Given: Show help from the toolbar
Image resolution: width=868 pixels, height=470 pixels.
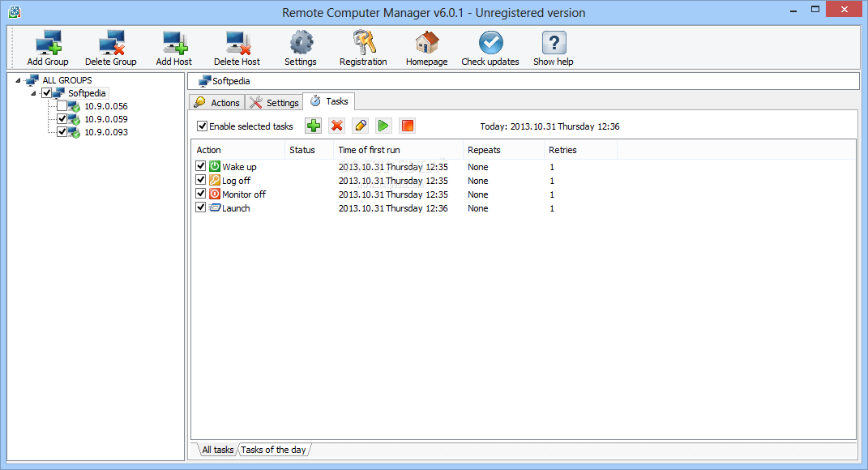Looking at the screenshot, I should [554, 48].
